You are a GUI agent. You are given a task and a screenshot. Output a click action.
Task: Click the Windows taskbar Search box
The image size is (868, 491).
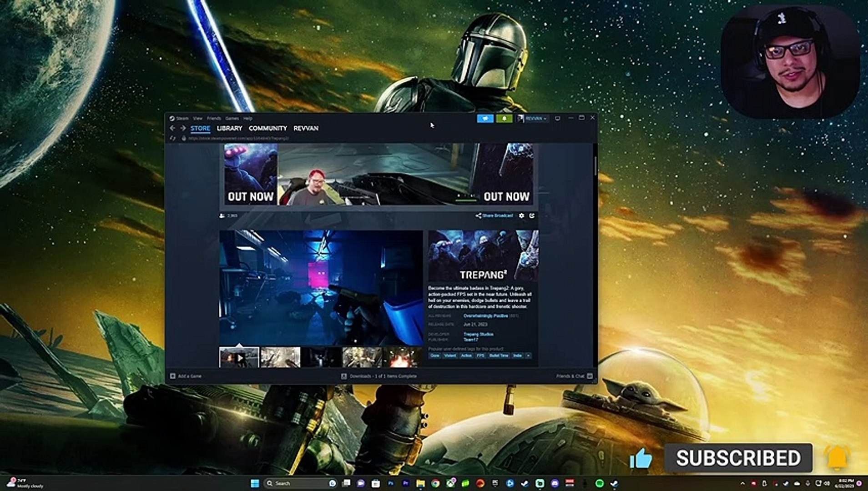coord(300,483)
